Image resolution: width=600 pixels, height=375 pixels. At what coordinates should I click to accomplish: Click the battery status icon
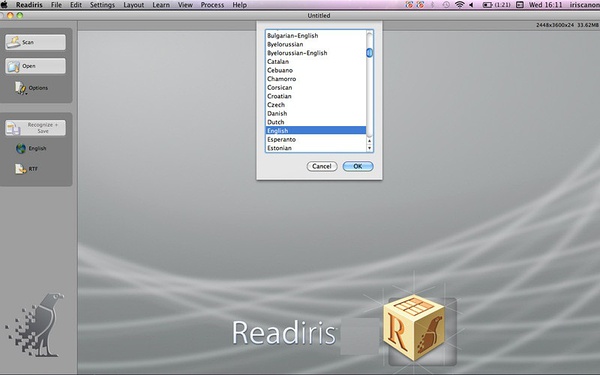[487, 5]
